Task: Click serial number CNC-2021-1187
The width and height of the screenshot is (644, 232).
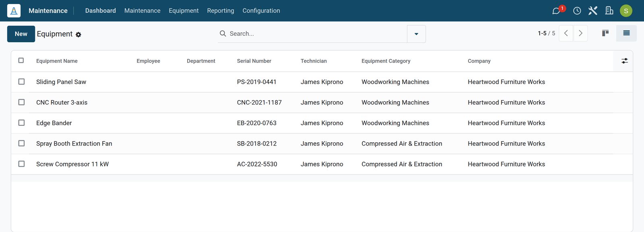Action: click(x=259, y=103)
